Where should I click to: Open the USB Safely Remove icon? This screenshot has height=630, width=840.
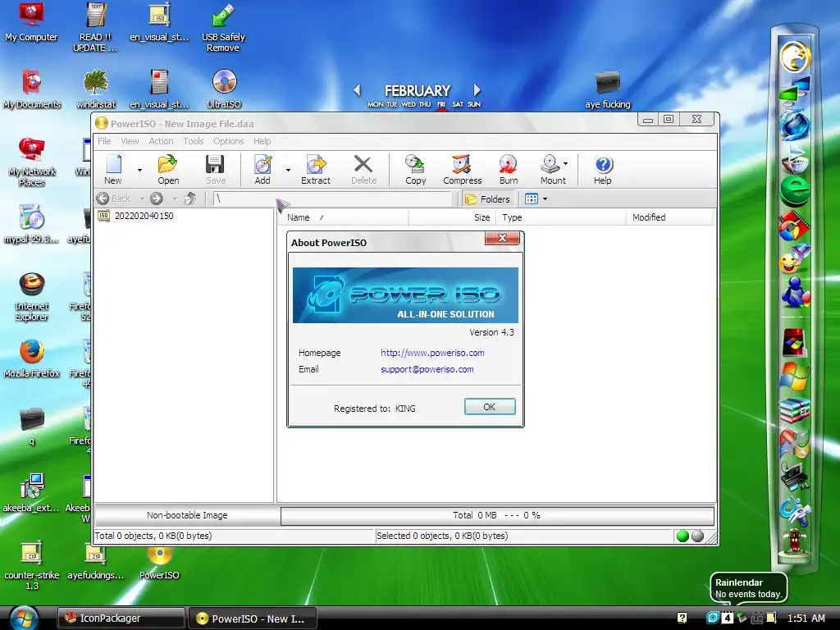223,27
